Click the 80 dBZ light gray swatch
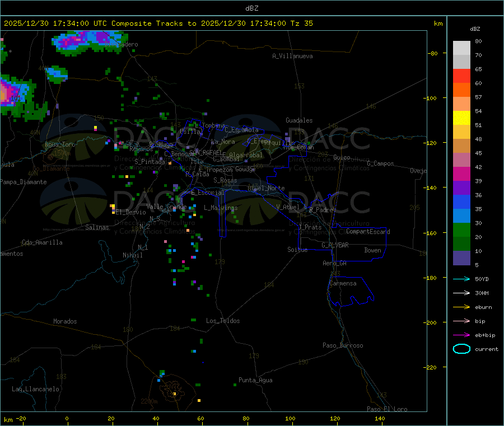Viewport: 504px width, 426px height. [461, 48]
